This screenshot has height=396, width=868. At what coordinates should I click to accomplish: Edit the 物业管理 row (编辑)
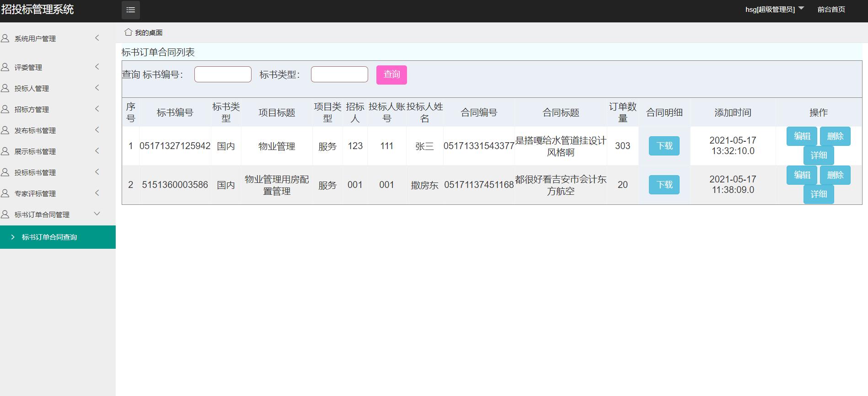[x=802, y=136]
